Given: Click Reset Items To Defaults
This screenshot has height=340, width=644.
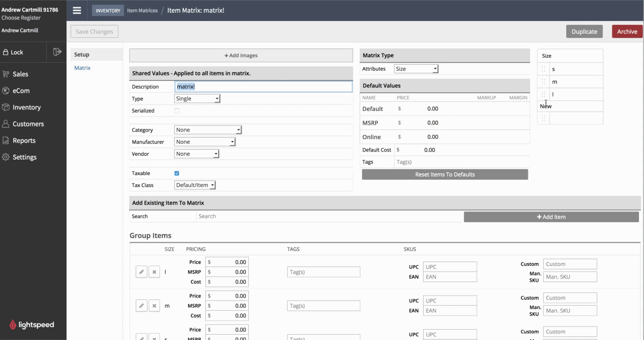Looking at the screenshot, I should coord(445,175).
